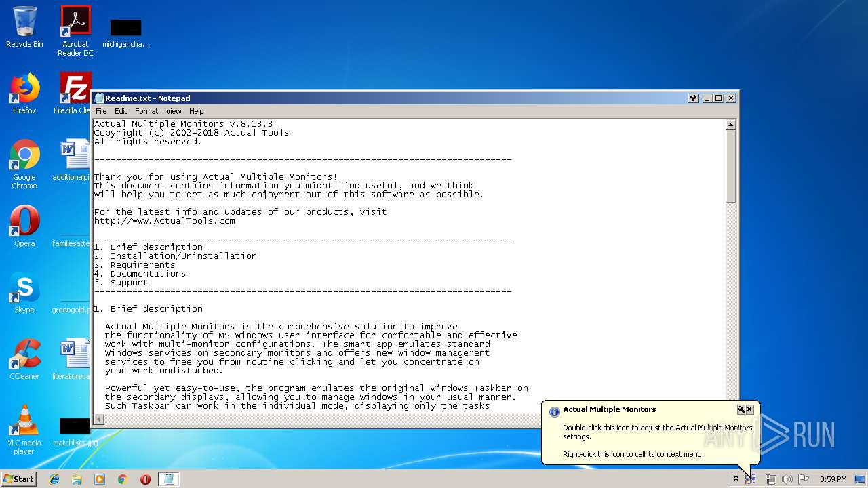Image resolution: width=868 pixels, height=488 pixels.
Task: Select the michigancha... desktop file
Action: click(x=126, y=34)
